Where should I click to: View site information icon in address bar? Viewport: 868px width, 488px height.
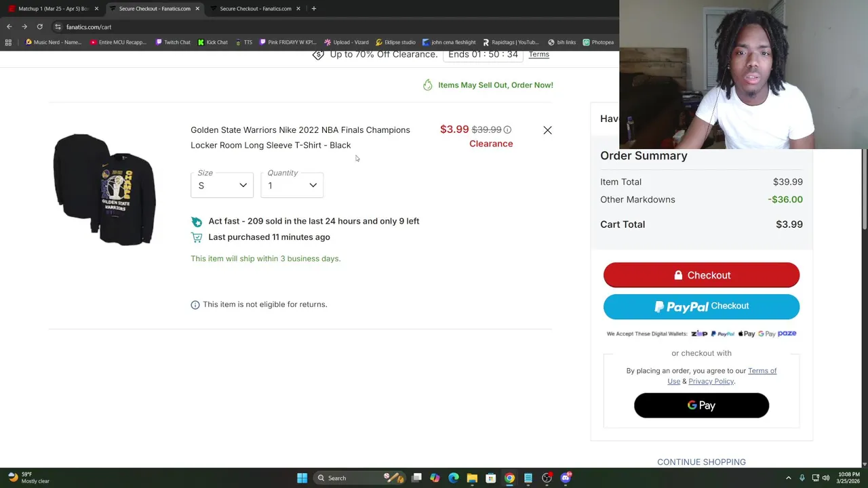coord(58,26)
